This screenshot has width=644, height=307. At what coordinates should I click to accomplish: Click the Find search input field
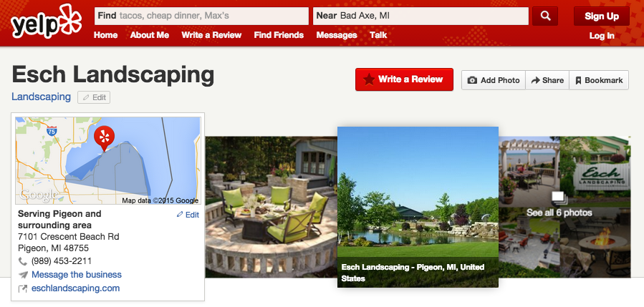click(x=201, y=16)
